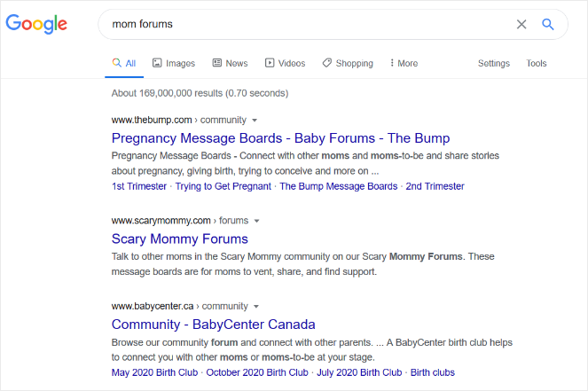This screenshot has height=391, width=588.
Task: Select the All results tab
Action: tap(124, 63)
